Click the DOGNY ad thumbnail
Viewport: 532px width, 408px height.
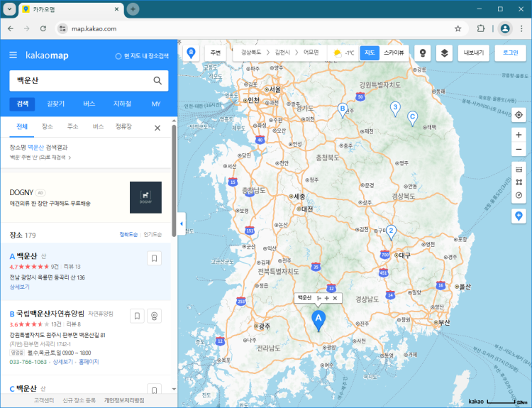coord(145,197)
